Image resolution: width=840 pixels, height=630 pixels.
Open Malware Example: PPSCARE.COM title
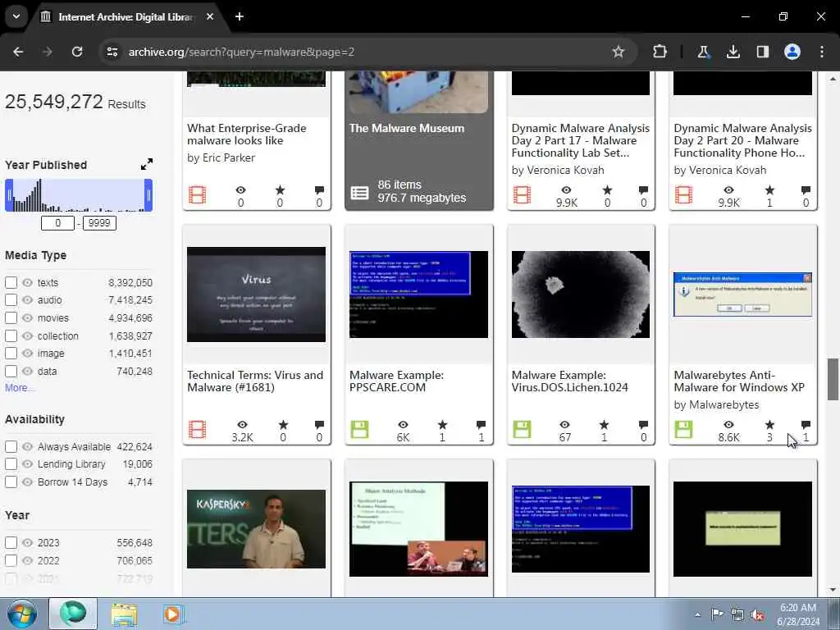click(x=396, y=381)
